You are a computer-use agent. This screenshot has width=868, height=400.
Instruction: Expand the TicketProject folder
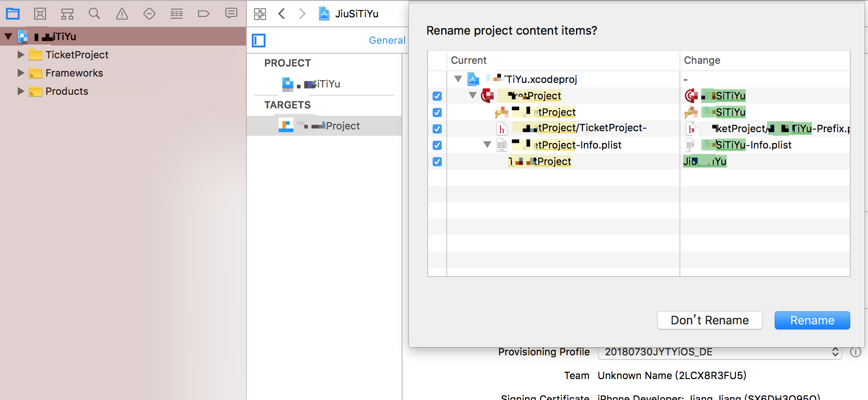pos(20,55)
